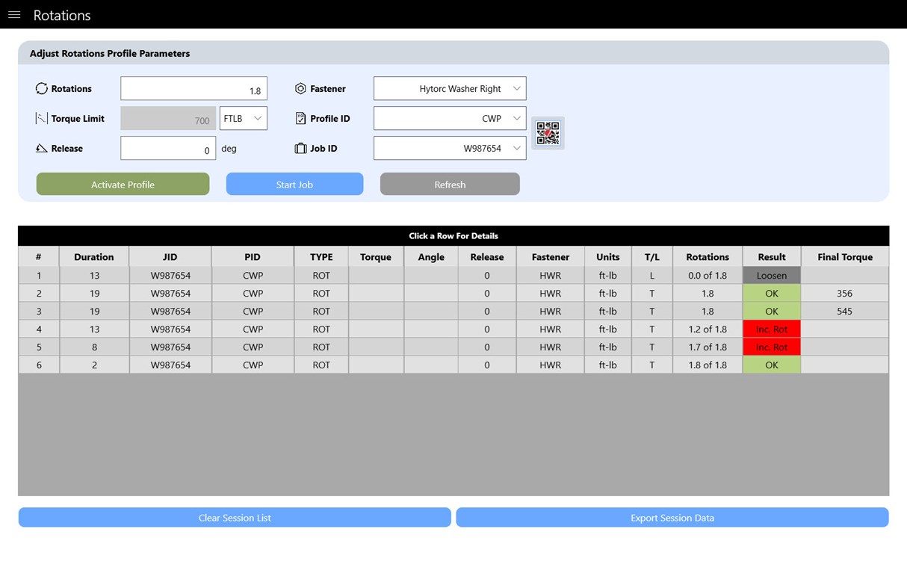The image size is (907, 588).
Task: Open the Profile ID dropdown showing CWP
Action: click(x=450, y=118)
